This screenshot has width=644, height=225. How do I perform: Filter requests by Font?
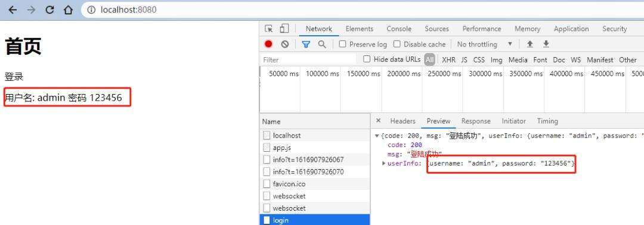[540, 60]
